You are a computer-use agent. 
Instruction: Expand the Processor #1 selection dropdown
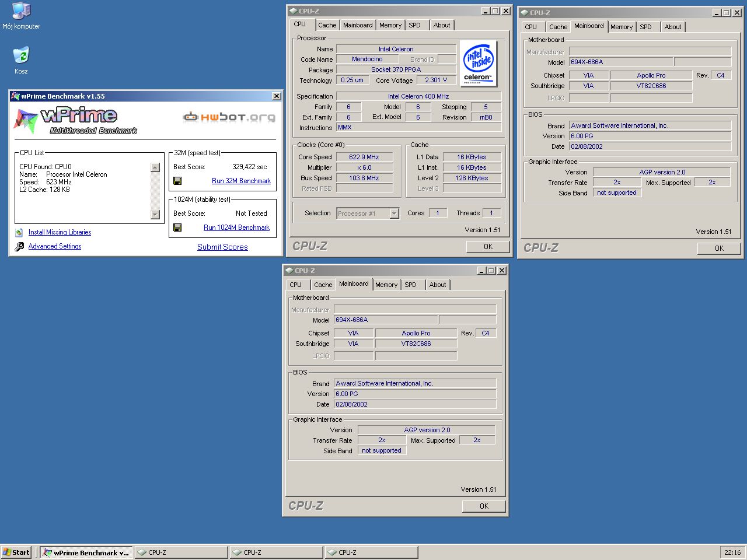click(394, 213)
